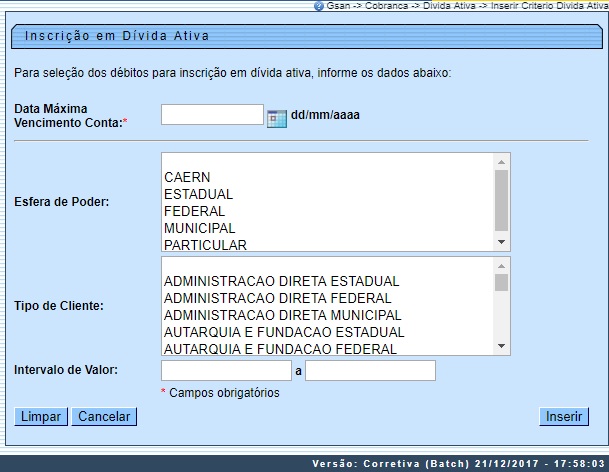The height and width of the screenshot is (472, 609).
Task: Click the Limpar button
Action: pyautogui.click(x=41, y=416)
